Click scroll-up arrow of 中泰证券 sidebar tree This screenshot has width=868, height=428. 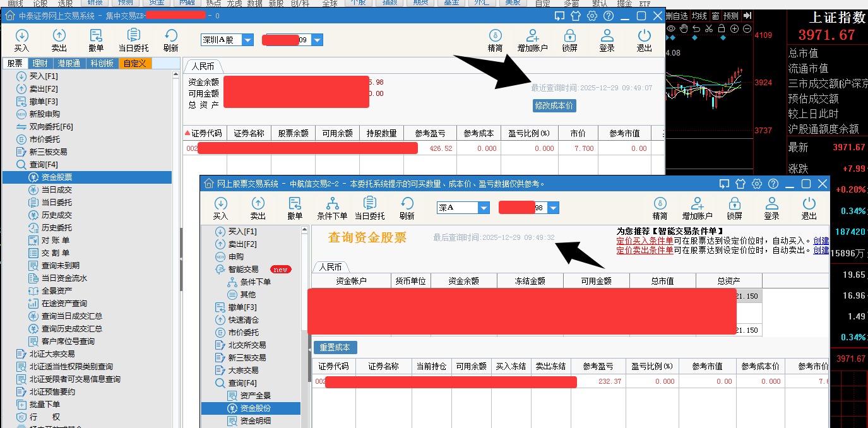click(177, 75)
